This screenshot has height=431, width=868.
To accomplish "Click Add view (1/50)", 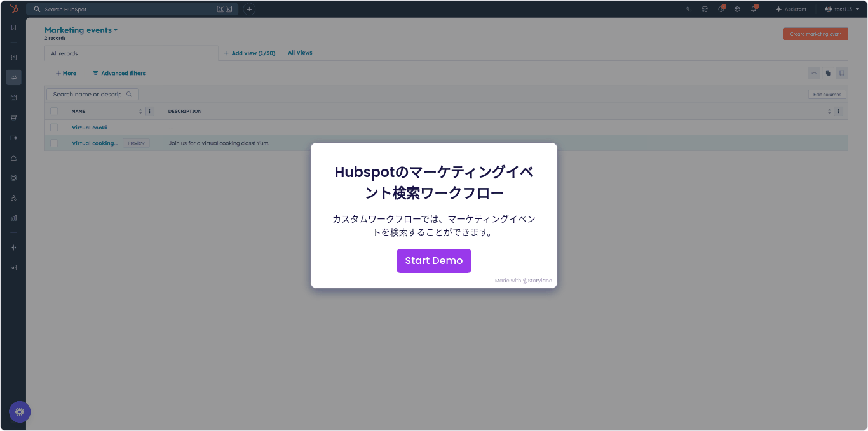I will click(x=249, y=53).
